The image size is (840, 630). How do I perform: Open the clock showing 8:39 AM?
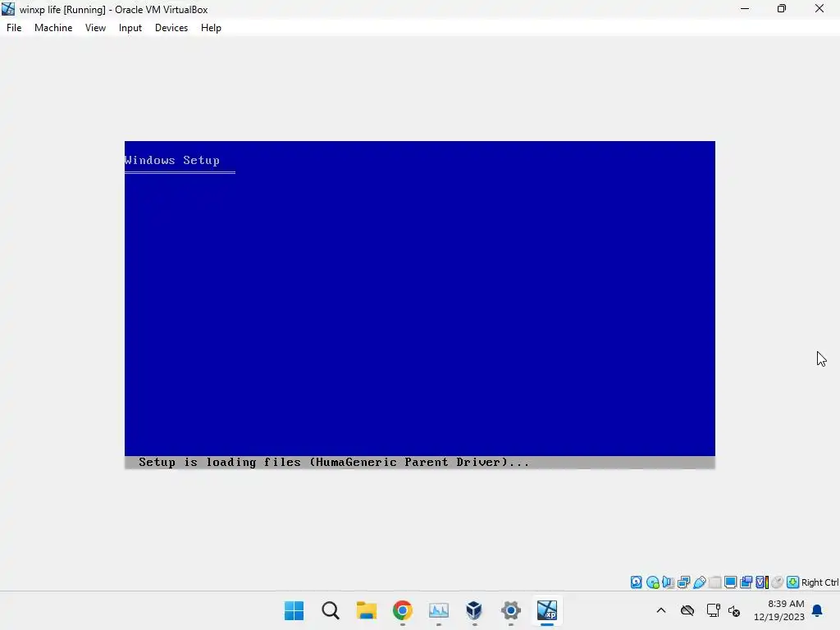[x=779, y=610]
